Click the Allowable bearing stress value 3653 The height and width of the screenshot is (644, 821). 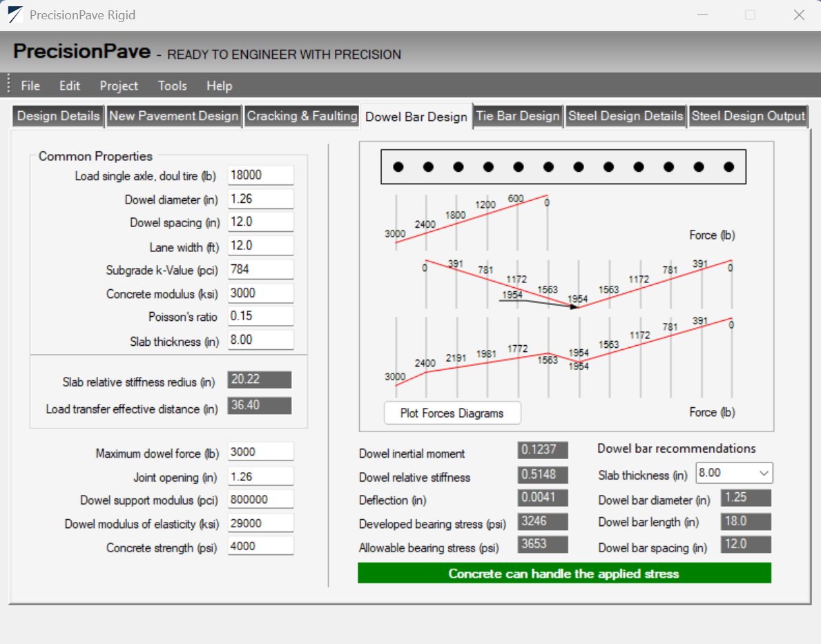point(543,545)
